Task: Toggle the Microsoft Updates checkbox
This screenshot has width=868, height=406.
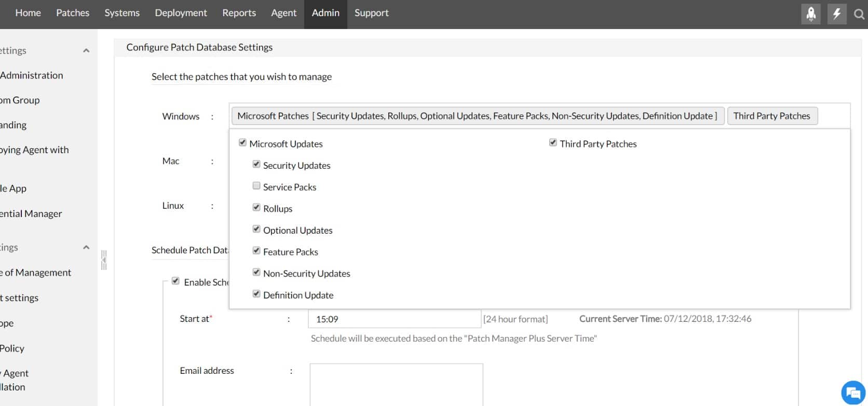Action: tap(242, 143)
